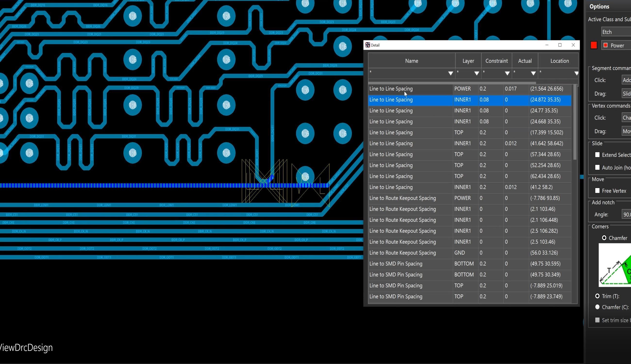Select the BOTTOM row at (49.75 30.595)

pyautogui.click(x=470, y=264)
